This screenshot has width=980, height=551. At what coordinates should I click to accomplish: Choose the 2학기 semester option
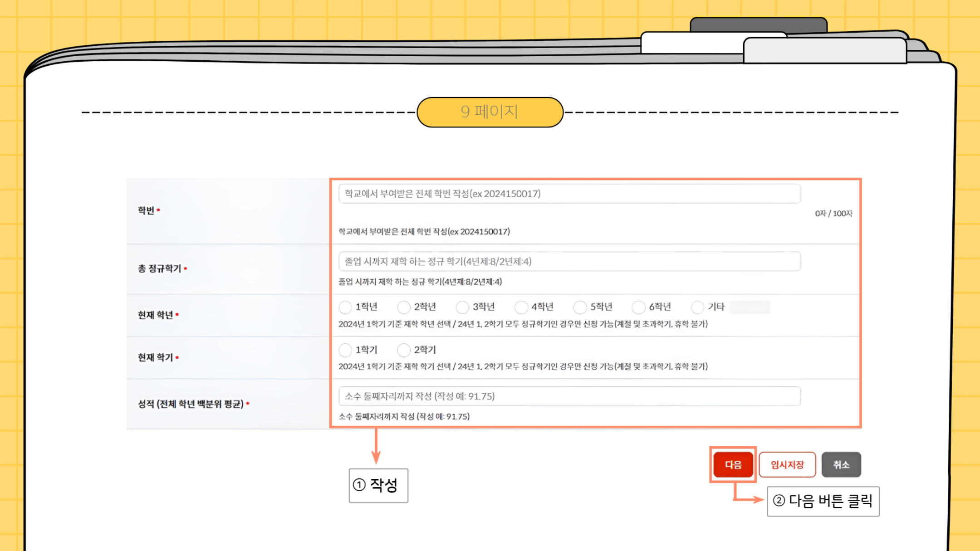tap(404, 350)
